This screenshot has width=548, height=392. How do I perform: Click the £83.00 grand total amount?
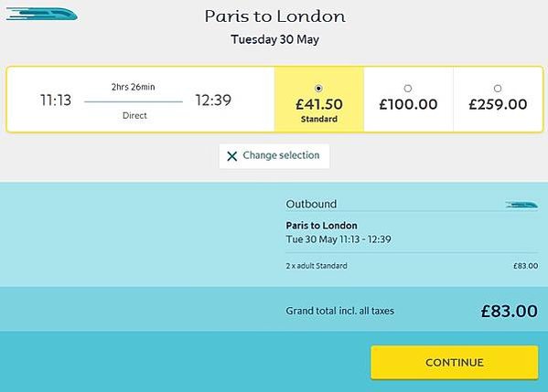coord(510,311)
